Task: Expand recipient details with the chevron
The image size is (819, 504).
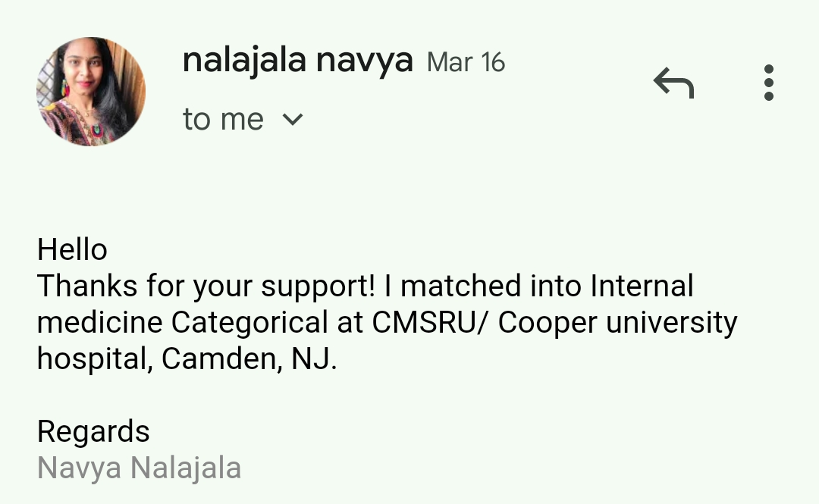Action: [293, 120]
